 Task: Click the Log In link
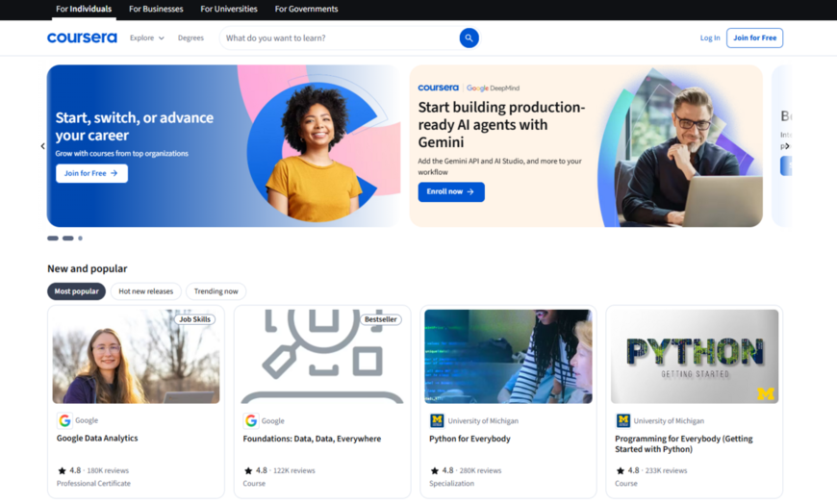click(x=710, y=38)
